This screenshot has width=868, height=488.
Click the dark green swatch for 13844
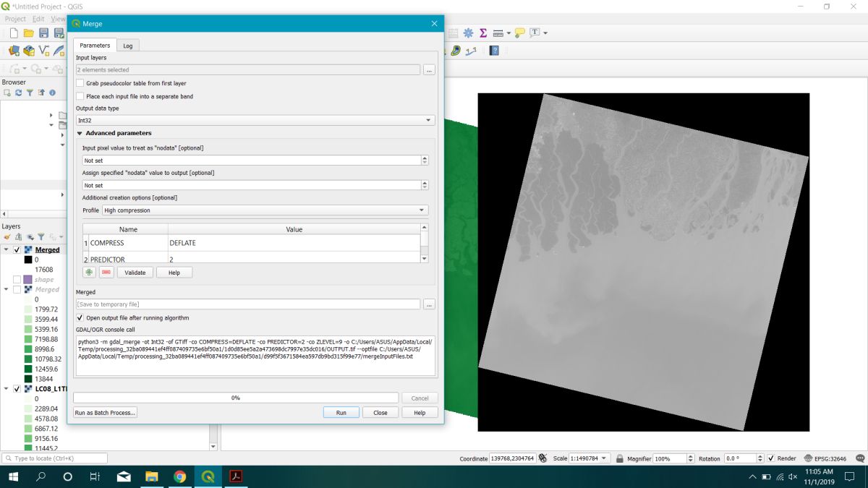pos(27,379)
